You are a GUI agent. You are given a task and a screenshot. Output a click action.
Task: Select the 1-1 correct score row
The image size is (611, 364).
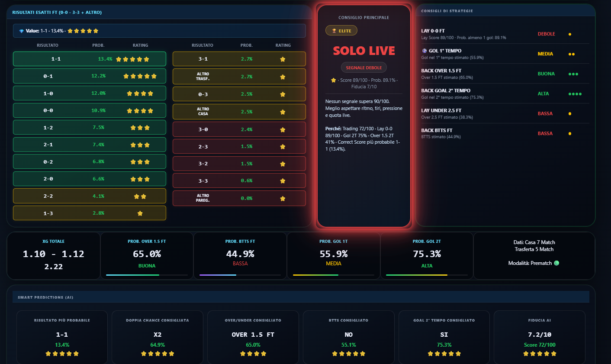pos(90,59)
